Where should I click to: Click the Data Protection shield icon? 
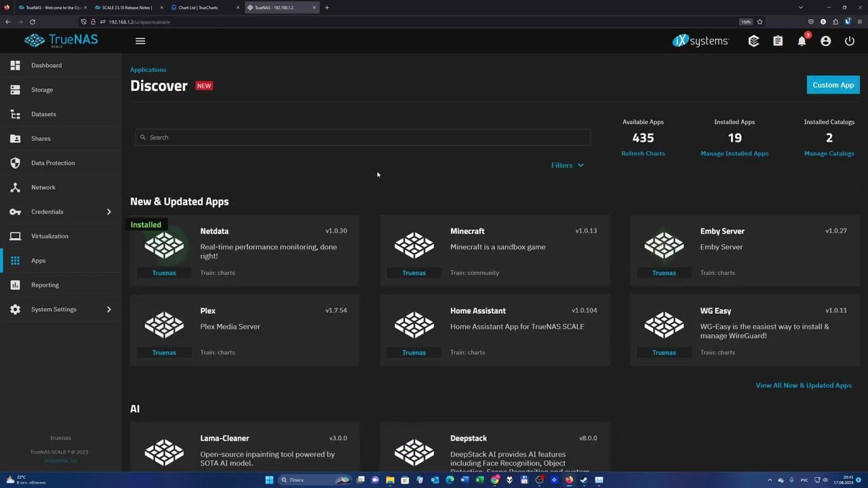(15, 163)
